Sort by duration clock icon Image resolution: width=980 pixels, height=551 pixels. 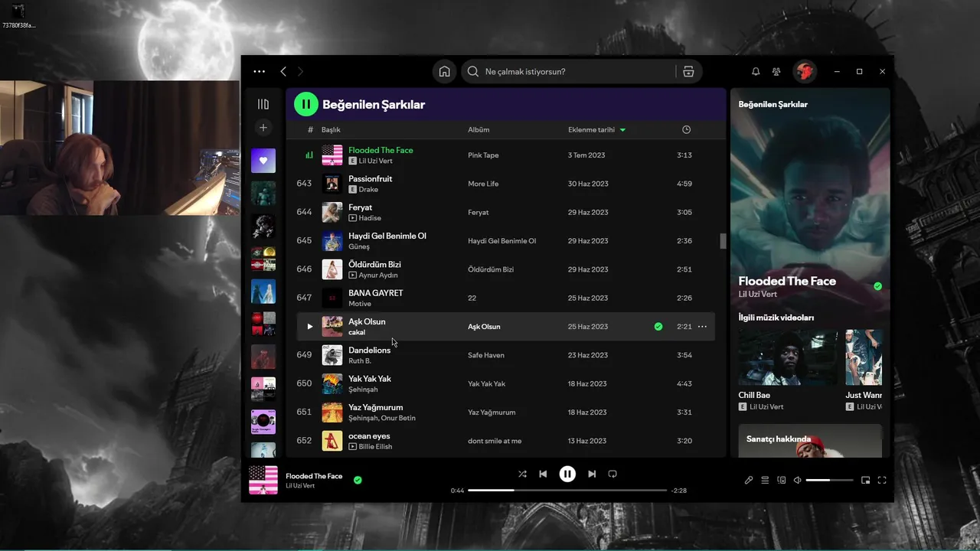coord(686,130)
